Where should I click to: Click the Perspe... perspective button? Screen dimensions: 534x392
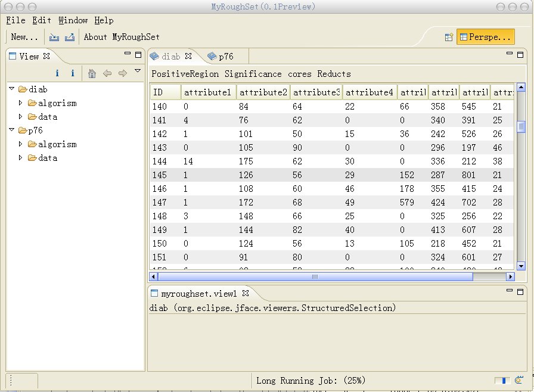tap(485, 37)
